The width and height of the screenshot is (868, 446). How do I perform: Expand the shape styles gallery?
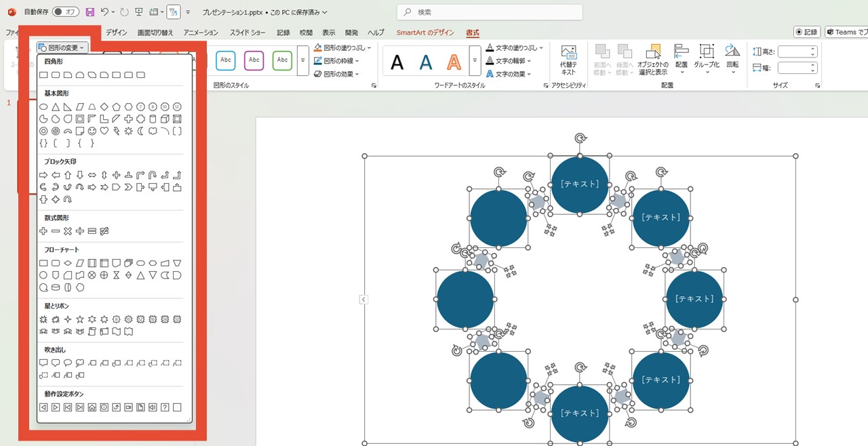coord(302,61)
